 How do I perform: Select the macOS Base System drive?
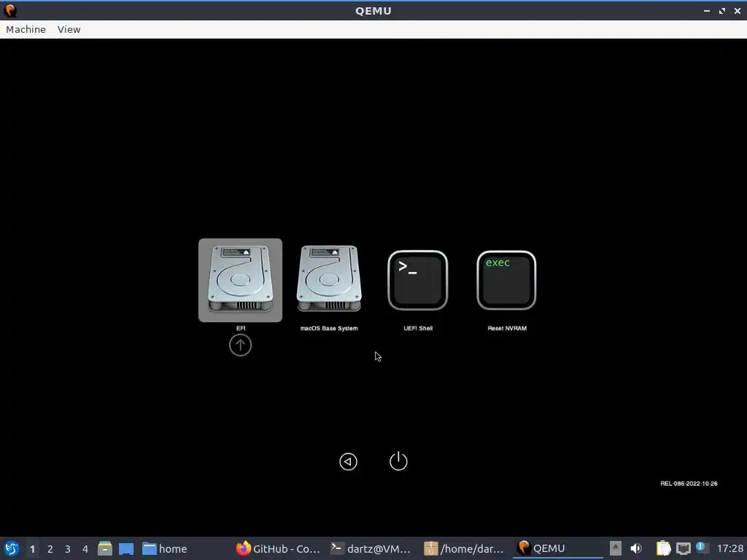[329, 279]
